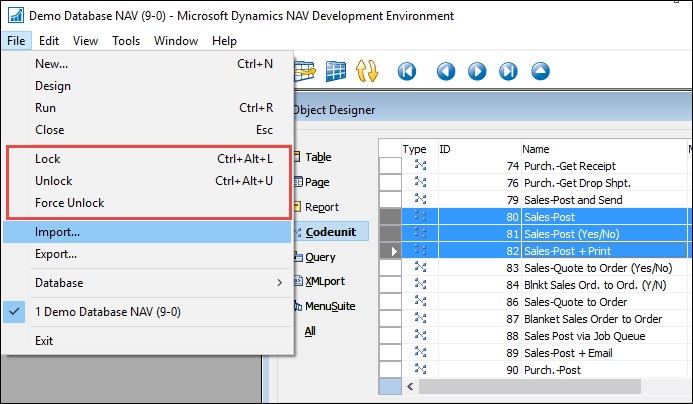Click the First record navigation icon
Image resolution: width=693 pixels, height=404 pixels.
[x=407, y=71]
